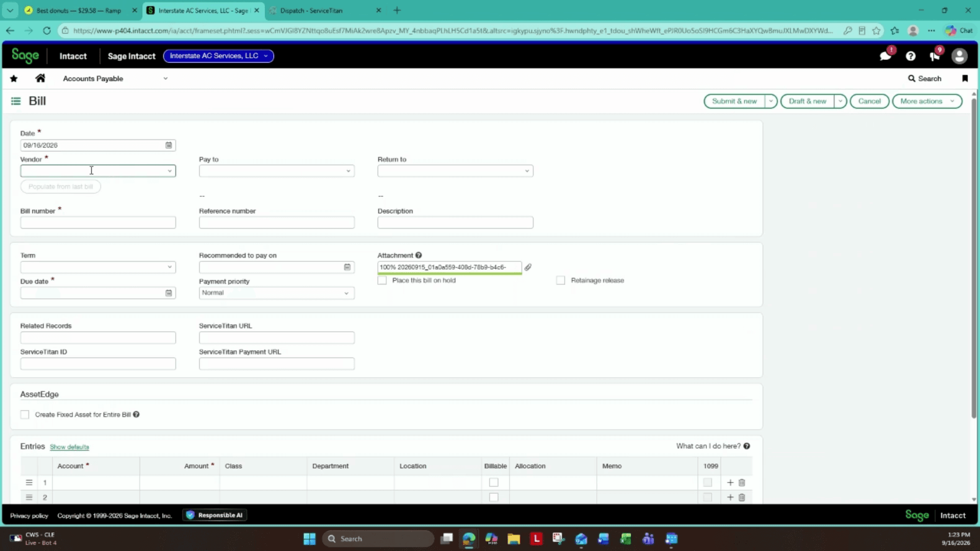Check Retainage release box
Viewport: 980px width, 551px height.
(560, 281)
